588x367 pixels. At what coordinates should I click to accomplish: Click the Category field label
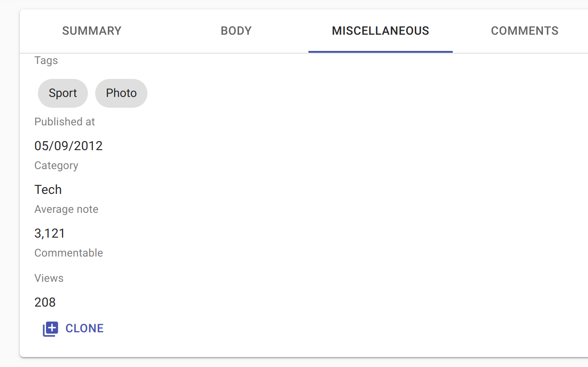[x=56, y=165]
